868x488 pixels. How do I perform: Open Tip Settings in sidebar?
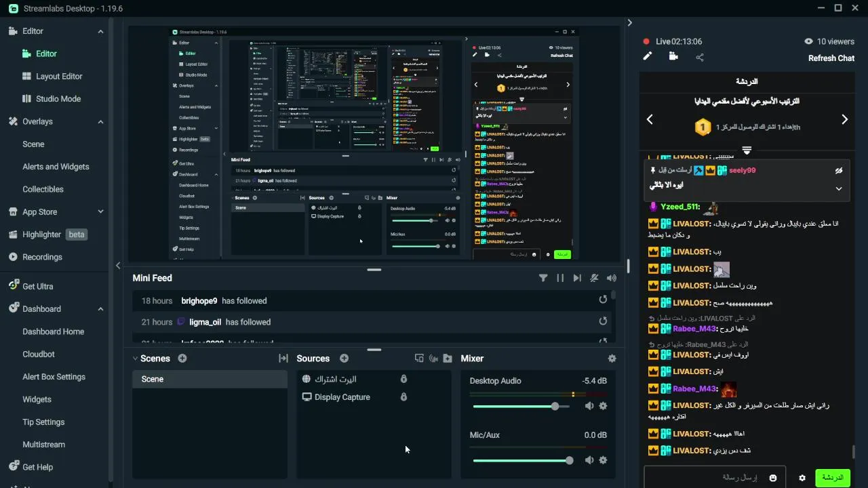pos(43,422)
